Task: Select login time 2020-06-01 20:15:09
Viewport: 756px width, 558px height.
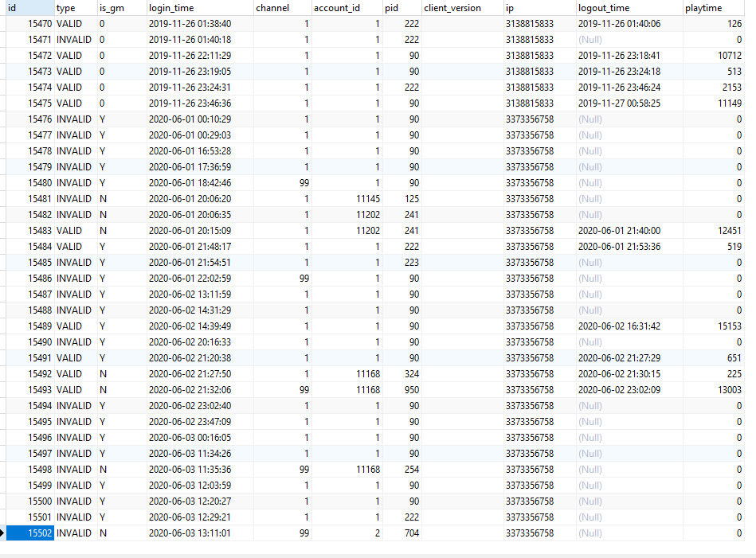Action: 190,230
